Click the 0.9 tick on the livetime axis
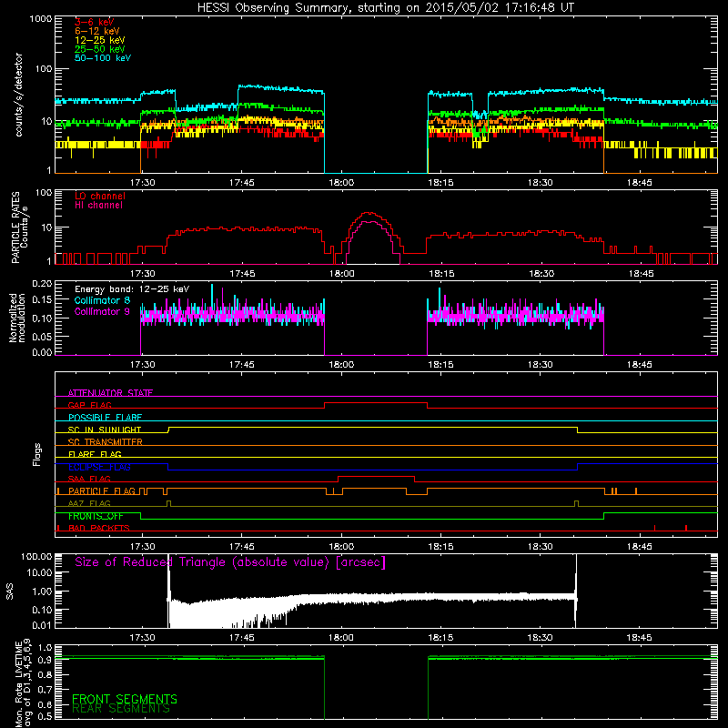 [45, 660]
